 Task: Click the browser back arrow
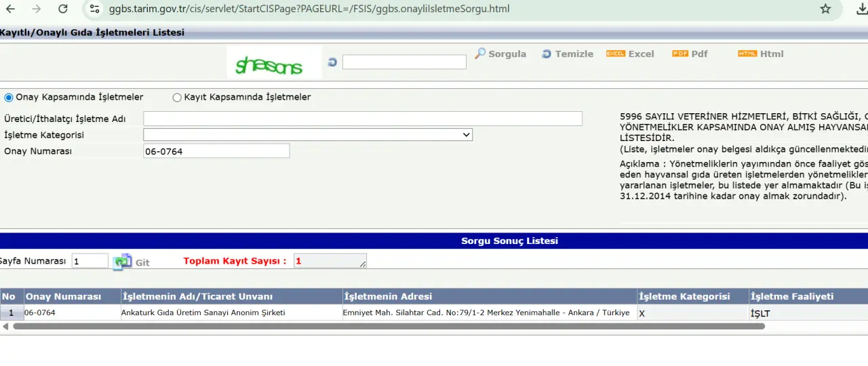(11, 9)
